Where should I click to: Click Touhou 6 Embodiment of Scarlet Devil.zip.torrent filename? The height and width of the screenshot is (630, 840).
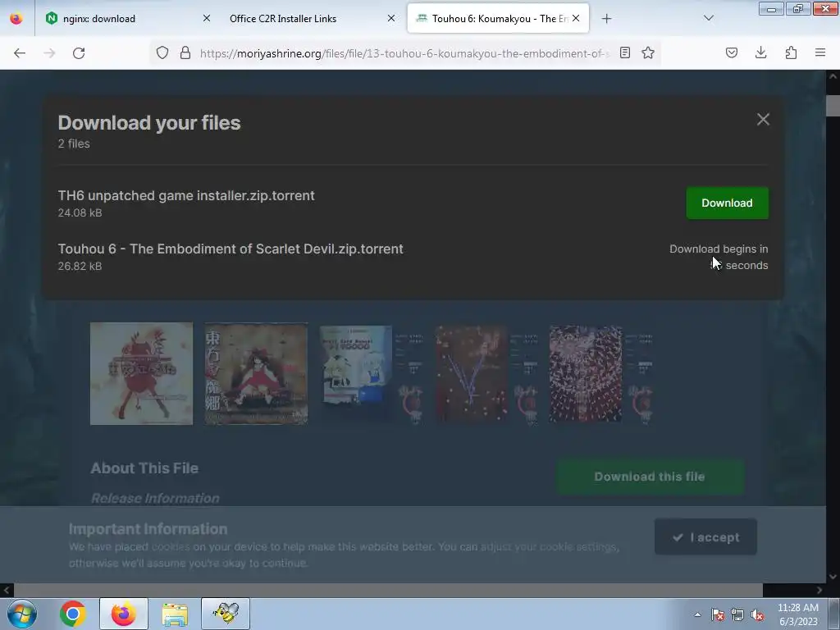(x=231, y=249)
